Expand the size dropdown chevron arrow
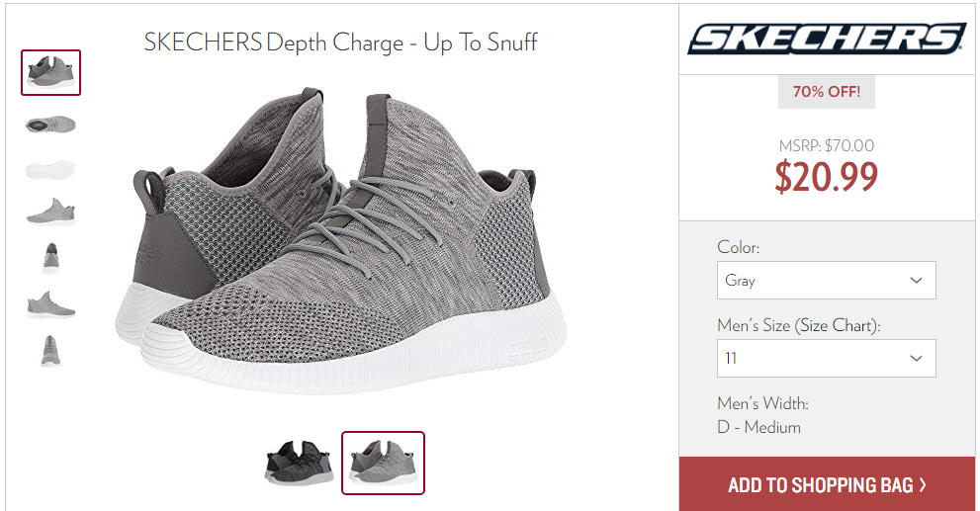The width and height of the screenshot is (980, 511). (916, 358)
